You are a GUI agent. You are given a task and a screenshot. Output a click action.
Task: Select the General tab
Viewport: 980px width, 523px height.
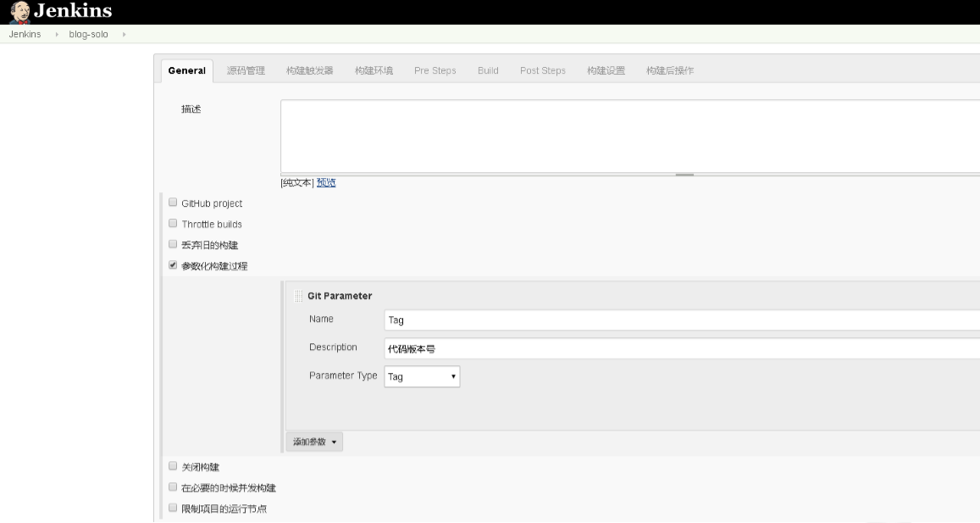tap(187, 70)
